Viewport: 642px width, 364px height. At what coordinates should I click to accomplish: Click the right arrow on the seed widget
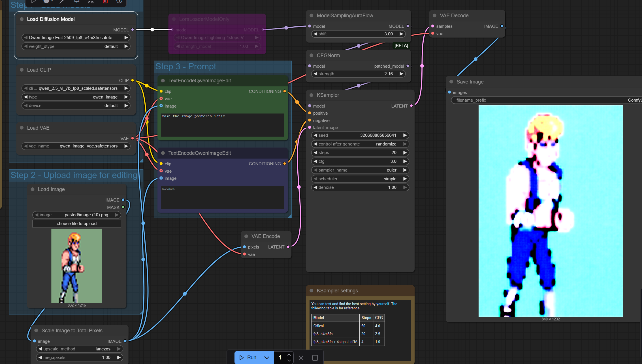(x=405, y=135)
